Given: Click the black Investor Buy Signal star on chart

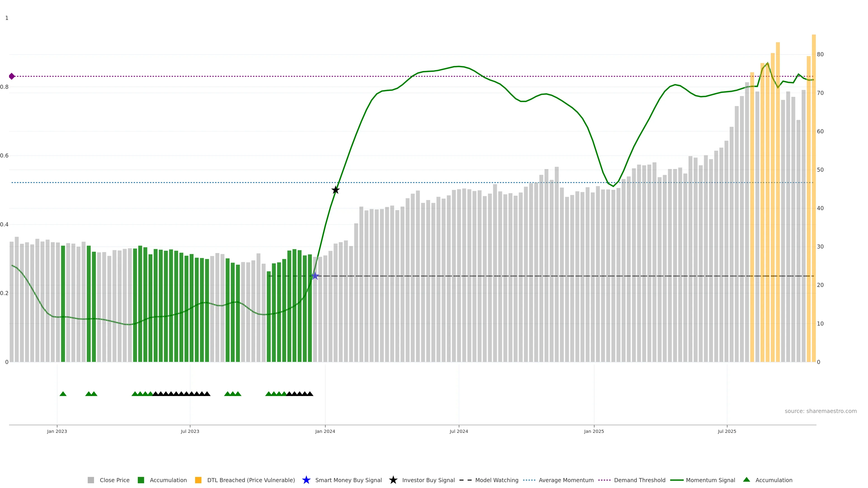Looking at the screenshot, I should point(335,190).
